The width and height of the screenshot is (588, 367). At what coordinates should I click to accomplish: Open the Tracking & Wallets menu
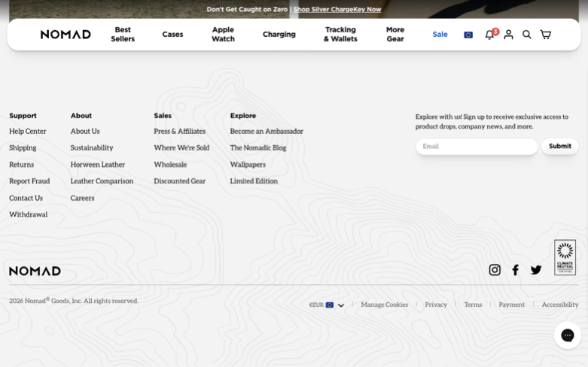[340, 34]
